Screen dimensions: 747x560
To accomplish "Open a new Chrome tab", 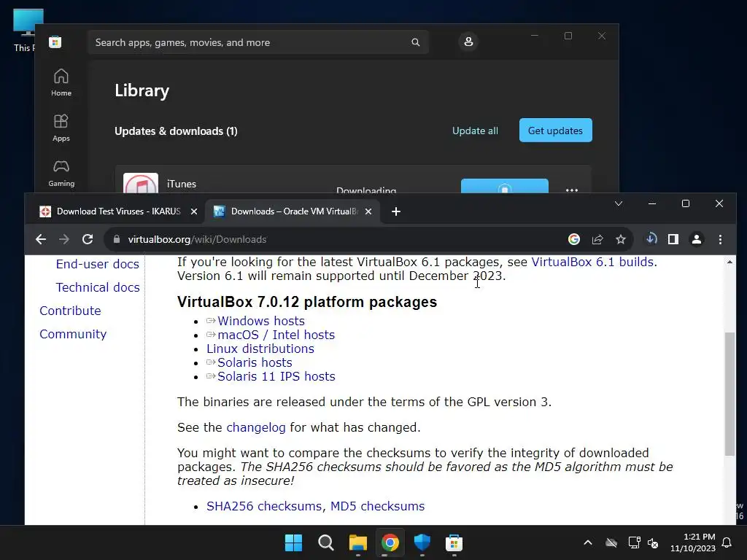I will (396, 211).
